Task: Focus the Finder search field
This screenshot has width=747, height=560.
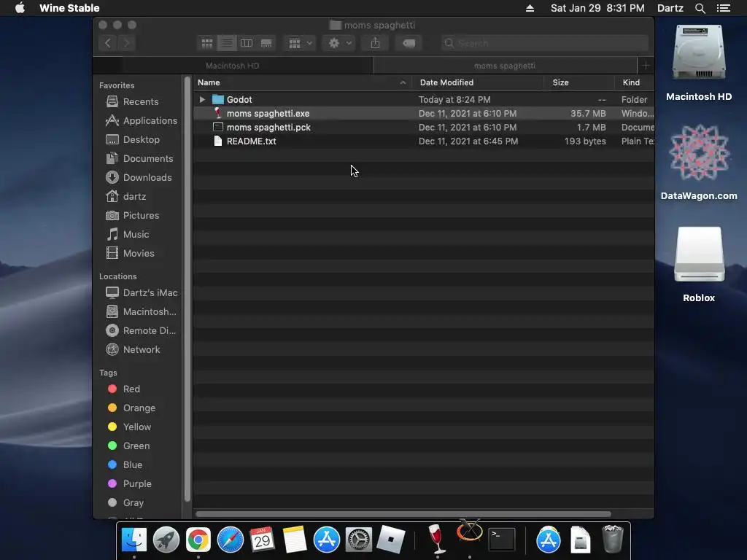Action: pyautogui.click(x=544, y=43)
